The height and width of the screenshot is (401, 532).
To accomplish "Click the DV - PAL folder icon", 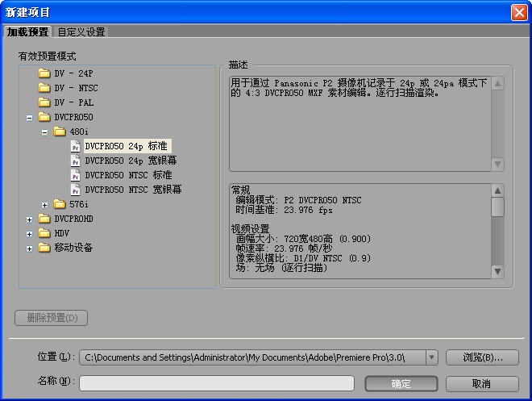I will 44,102.
